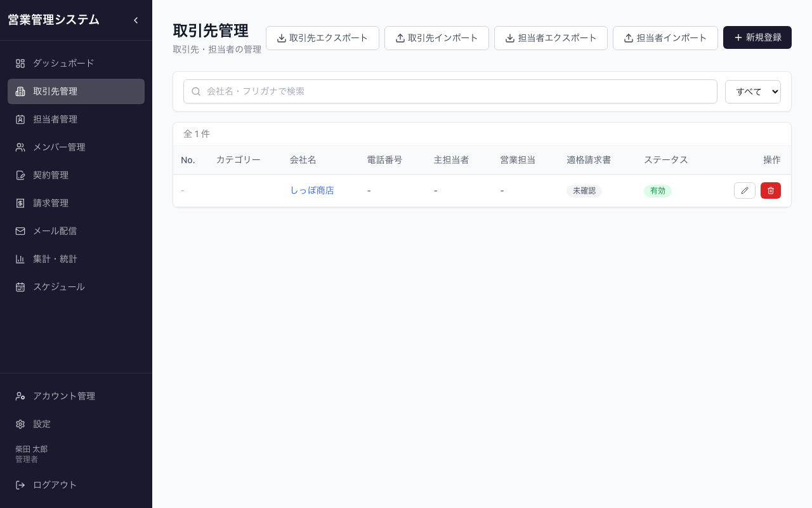This screenshot has width=812, height=508.
Task: Click the 会社名 column header
Action: (x=303, y=160)
